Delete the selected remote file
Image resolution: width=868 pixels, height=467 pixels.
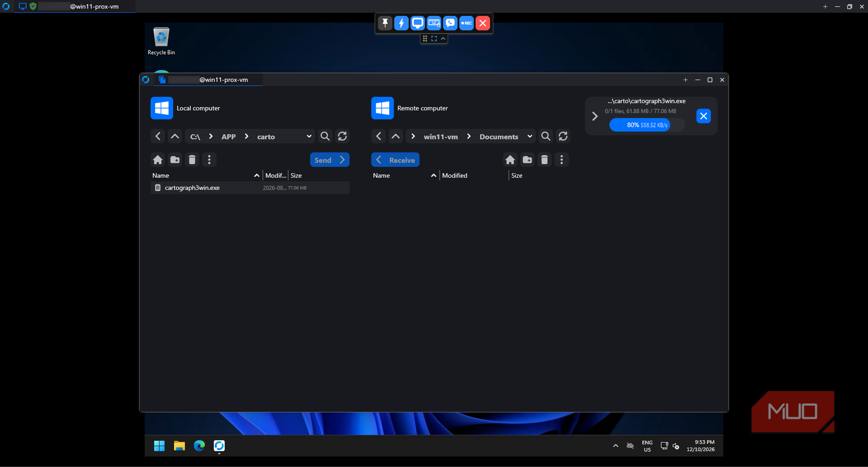544,159
